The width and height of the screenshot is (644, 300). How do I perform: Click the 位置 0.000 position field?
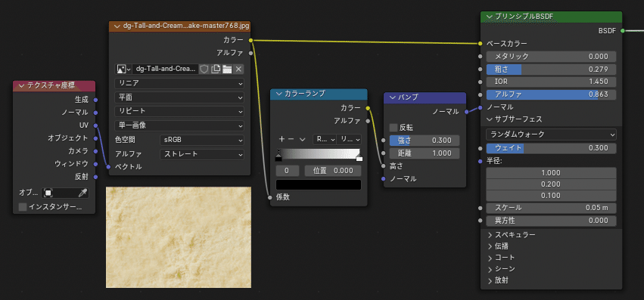(x=333, y=171)
